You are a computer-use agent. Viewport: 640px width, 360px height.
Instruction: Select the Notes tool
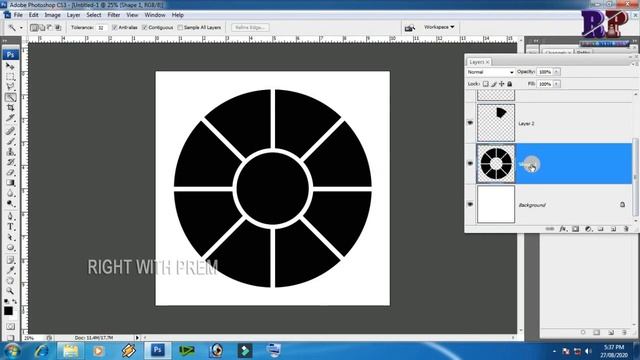pyautogui.click(x=10, y=260)
